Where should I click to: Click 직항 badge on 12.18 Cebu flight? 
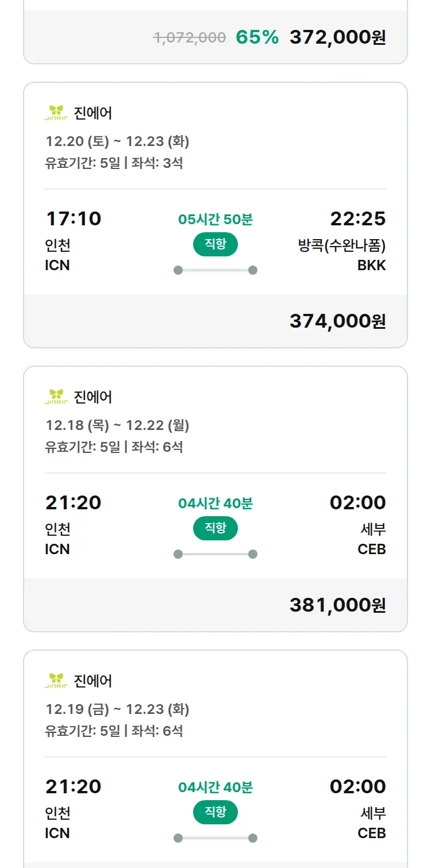coord(215,528)
